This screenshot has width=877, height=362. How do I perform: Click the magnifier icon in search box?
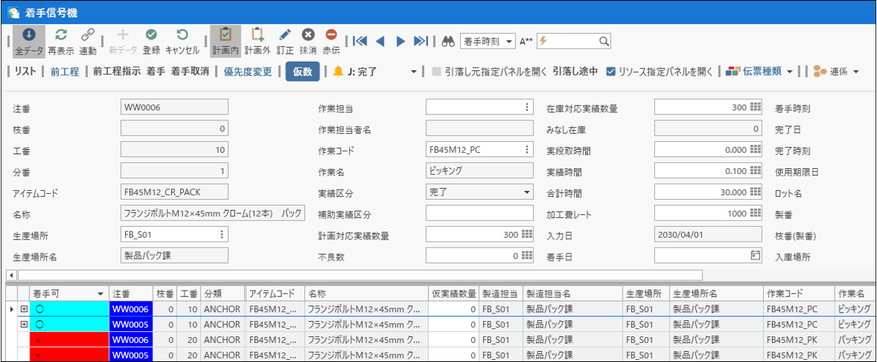604,41
